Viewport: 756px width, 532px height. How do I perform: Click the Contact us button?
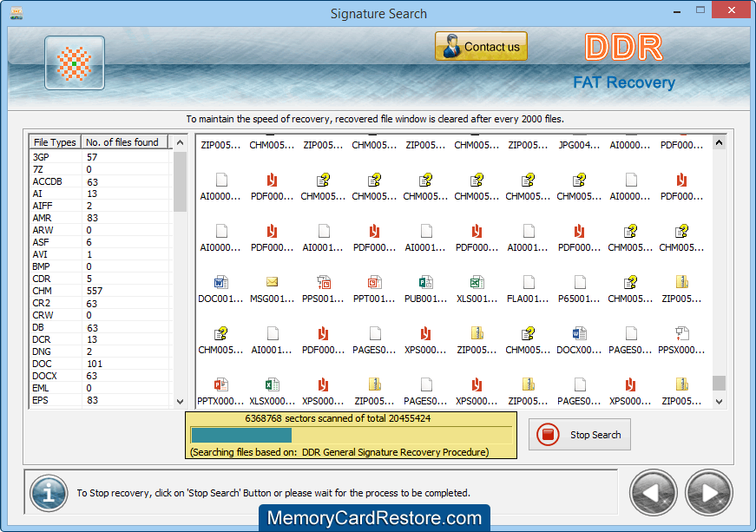pyautogui.click(x=481, y=47)
